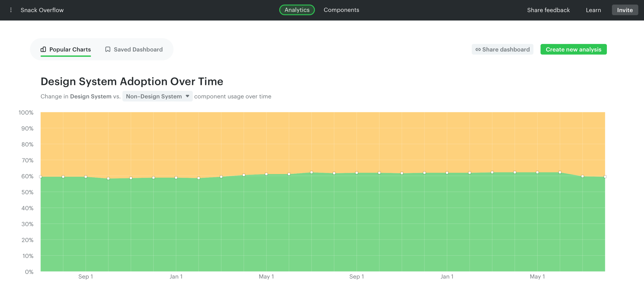
Task: Click the data point above last May 1
Action: 537,172
